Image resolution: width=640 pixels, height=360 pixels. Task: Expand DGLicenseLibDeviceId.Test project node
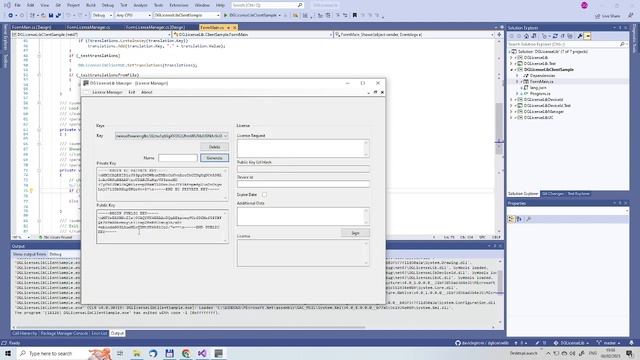click(511, 106)
